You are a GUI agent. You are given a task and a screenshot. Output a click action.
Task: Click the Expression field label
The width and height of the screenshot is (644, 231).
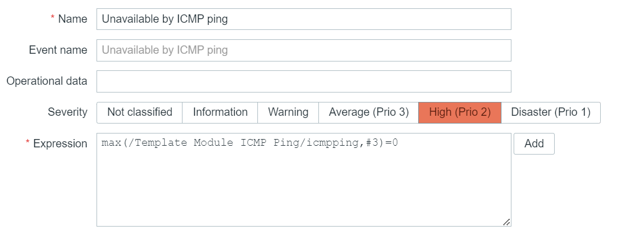60,144
